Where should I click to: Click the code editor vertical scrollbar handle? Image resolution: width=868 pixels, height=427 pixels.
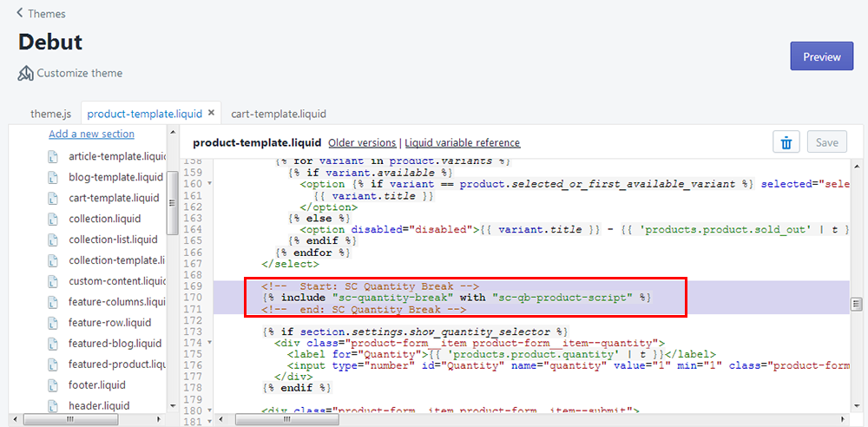pos(856,304)
